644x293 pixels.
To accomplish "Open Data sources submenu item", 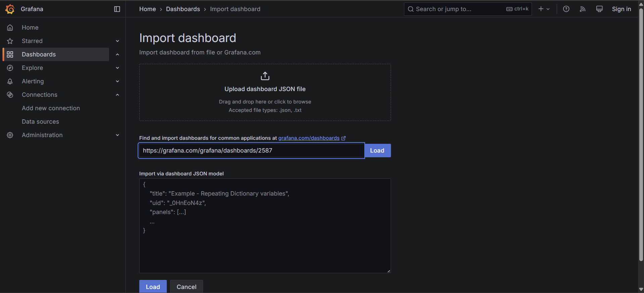I will pyautogui.click(x=40, y=122).
